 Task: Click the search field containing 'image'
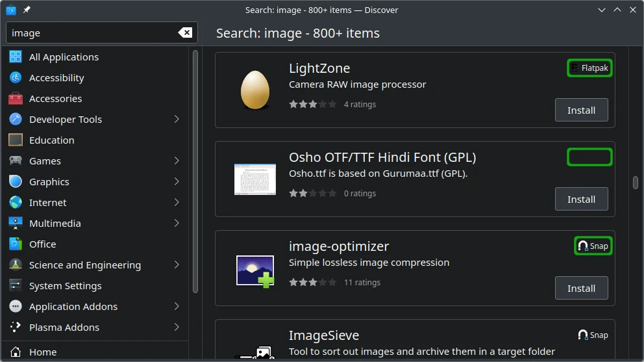(x=91, y=33)
